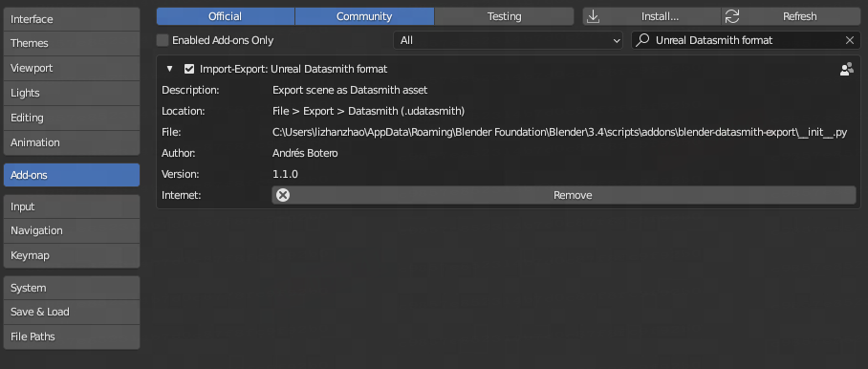This screenshot has height=369, width=868.
Task: Click the File: label
Action: point(171,132)
